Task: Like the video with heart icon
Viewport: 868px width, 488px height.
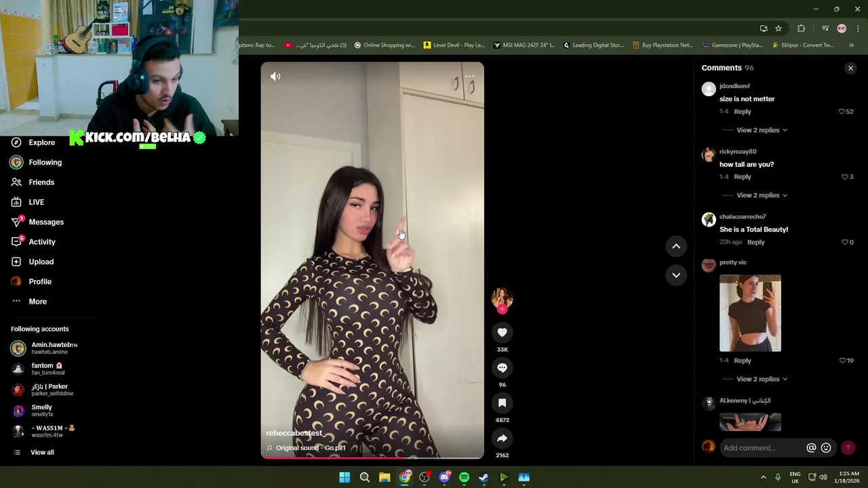Action: tap(502, 332)
